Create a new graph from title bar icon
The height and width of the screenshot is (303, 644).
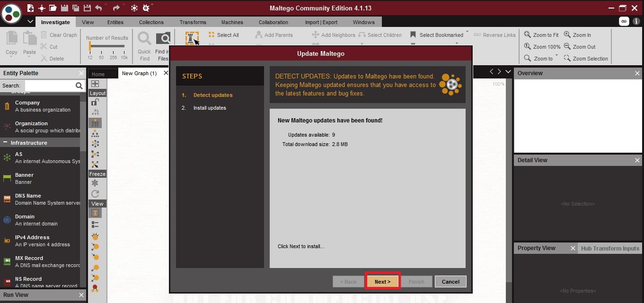(31, 8)
